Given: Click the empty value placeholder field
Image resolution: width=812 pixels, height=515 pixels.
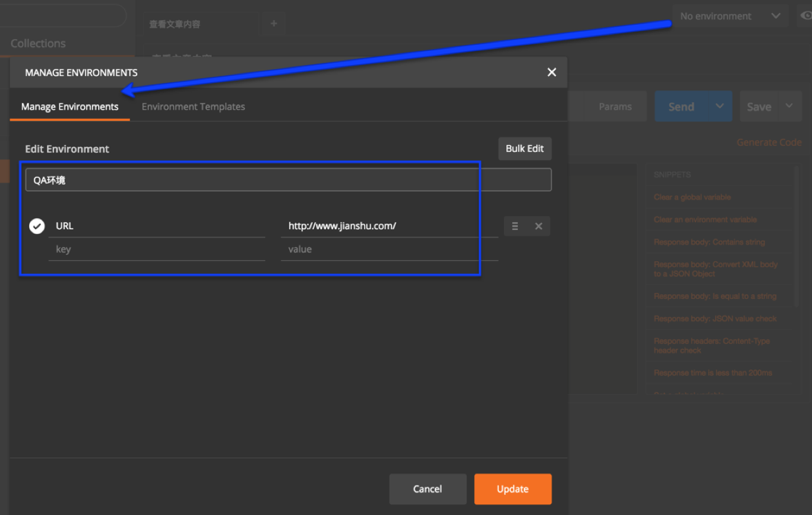Looking at the screenshot, I should point(389,249).
